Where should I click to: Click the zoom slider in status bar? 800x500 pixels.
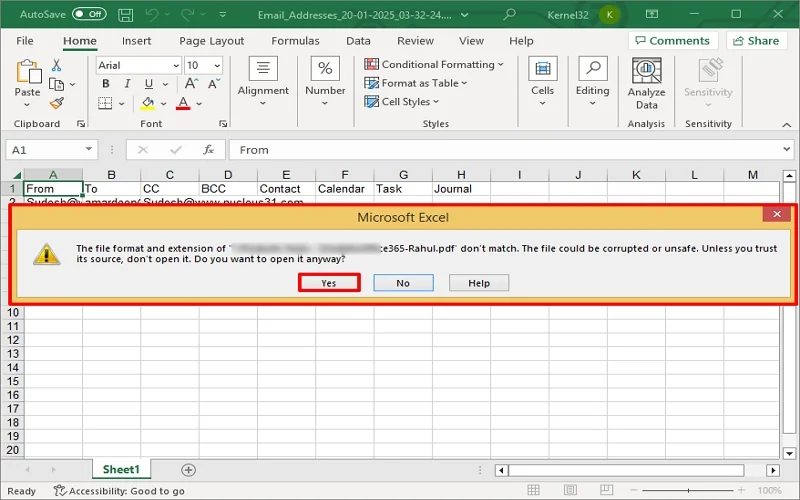(688, 490)
